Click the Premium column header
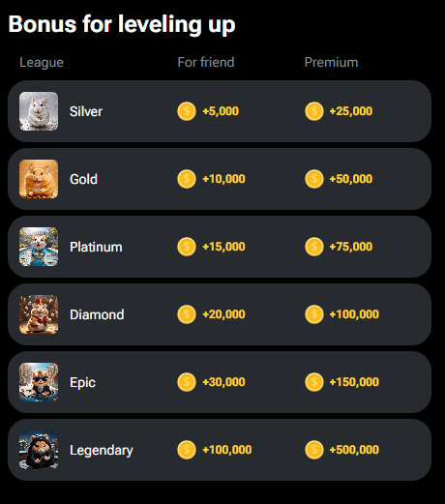445x504 pixels. point(331,62)
